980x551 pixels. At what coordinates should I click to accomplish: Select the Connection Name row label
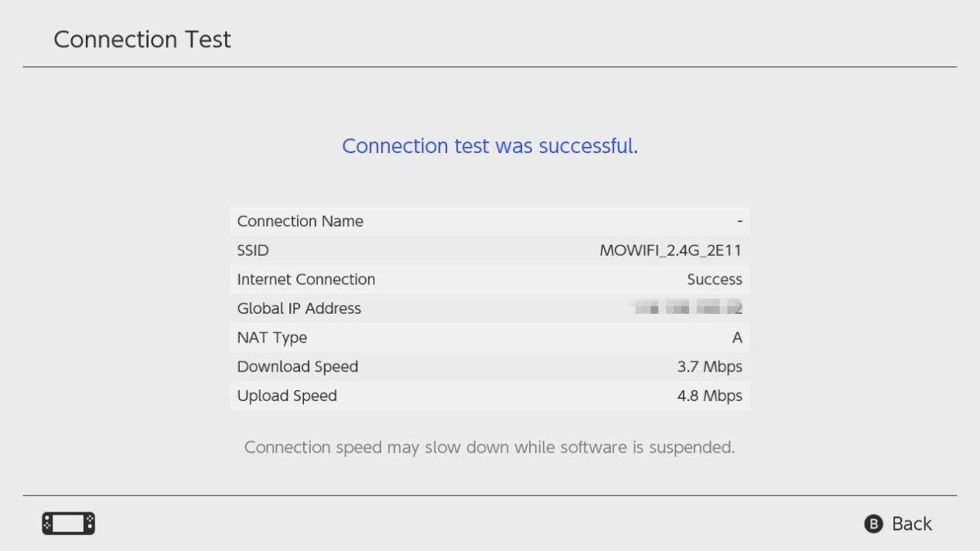click(x=300, y=221)
